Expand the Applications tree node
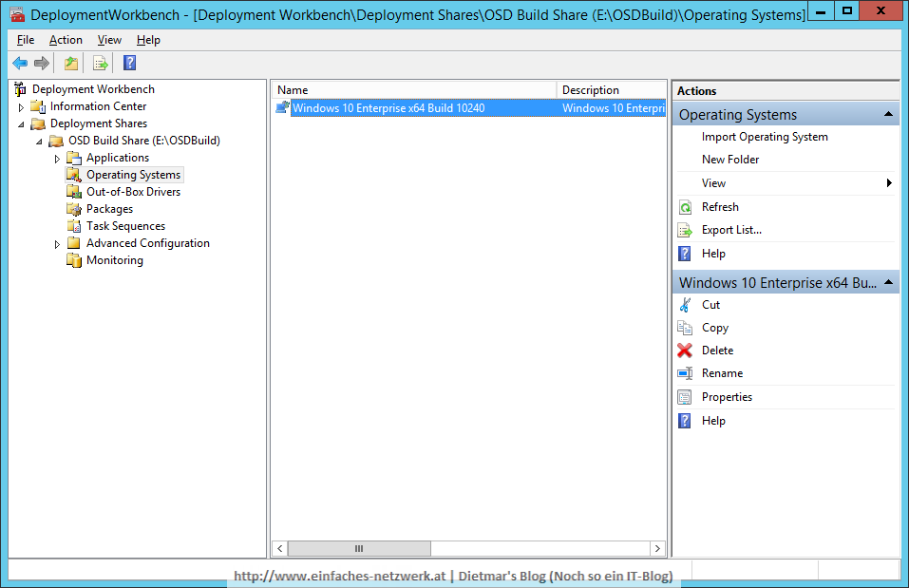The image size is (909, 588). pyautogui.click(x=57, y=159)
